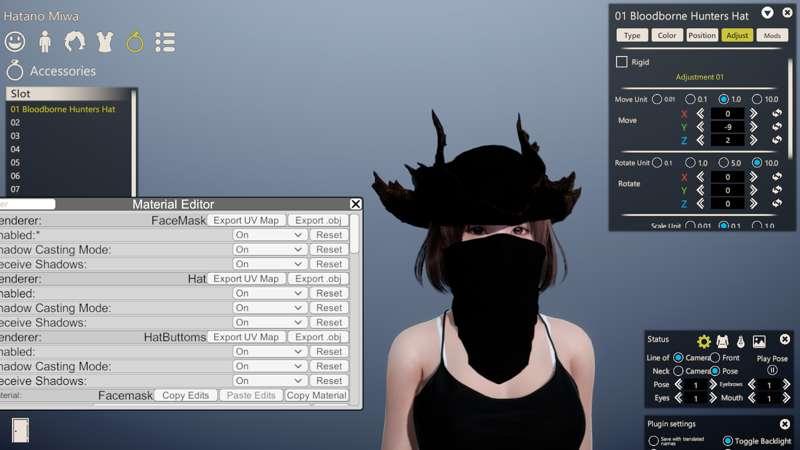Open the Body category icon
Image resolution: width=800 pixels, height=450 pixels.
[45, 41]
